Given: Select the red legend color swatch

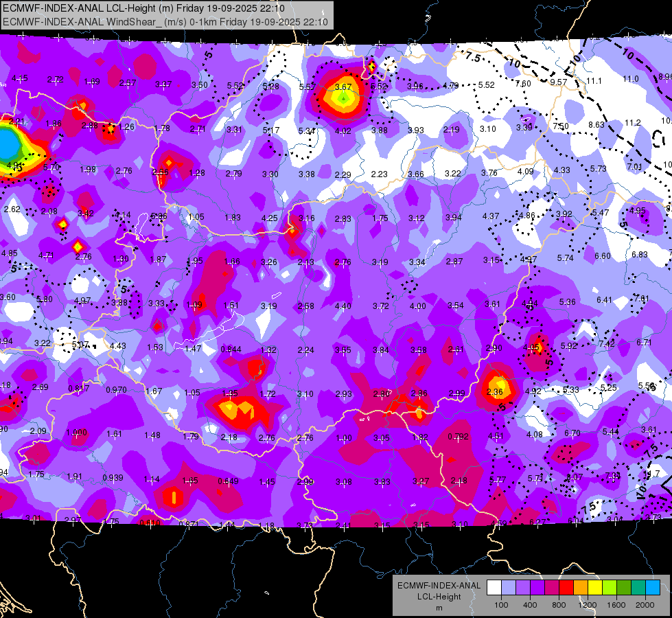Looking at the screenshot, I should 566,587.
